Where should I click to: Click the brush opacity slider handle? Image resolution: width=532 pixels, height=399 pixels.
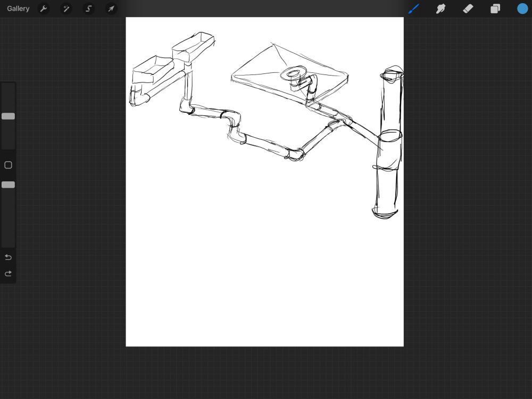tap(8, 185)
